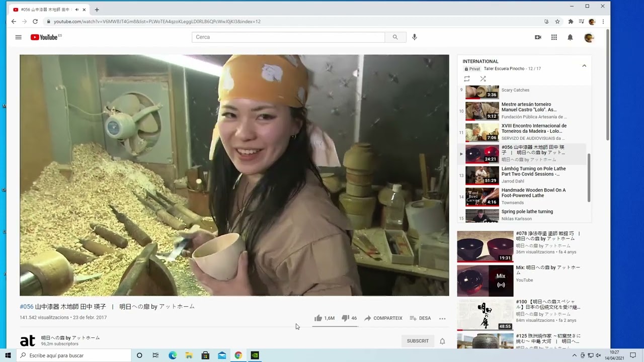Open a new Chrome tab
644x362 pixels.
(97, 10)
